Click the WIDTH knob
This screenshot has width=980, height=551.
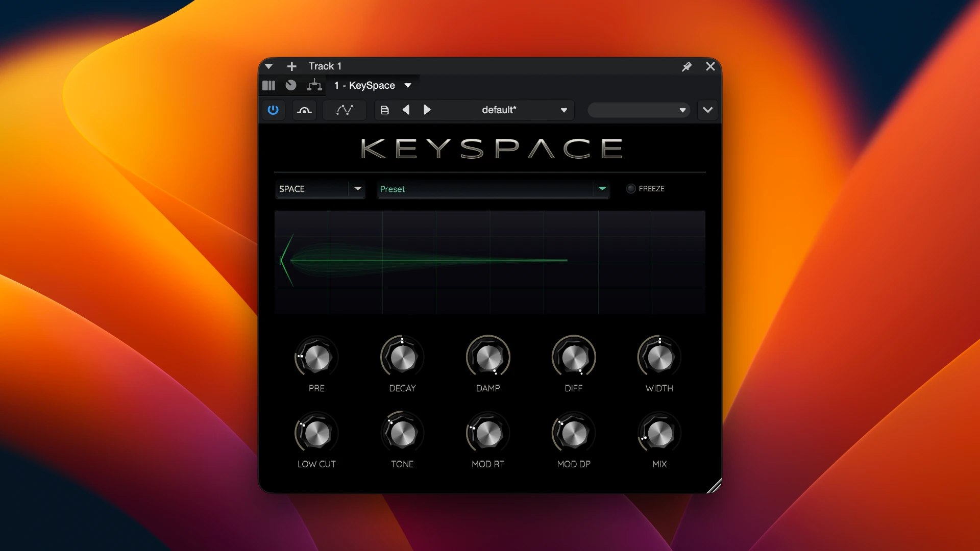pyautogui.click(x=659, y=357)
